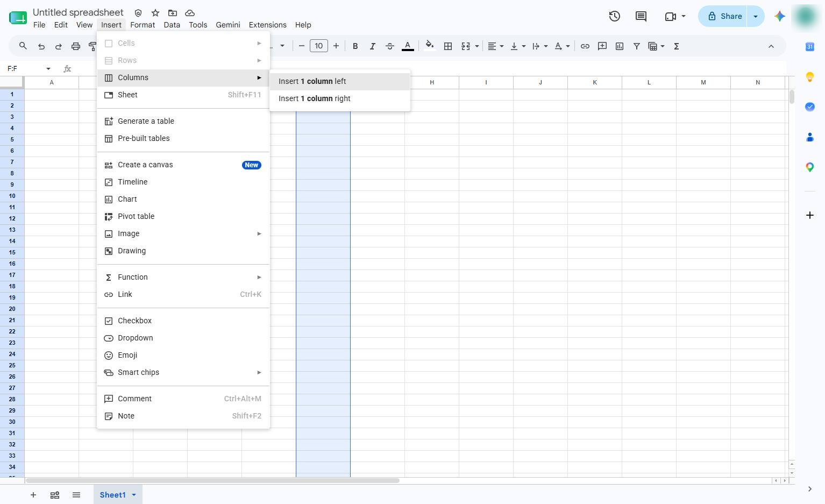This screenshot has height=504, width=825.
Task: Open vertical align dropdown
Action: [518, 46]
